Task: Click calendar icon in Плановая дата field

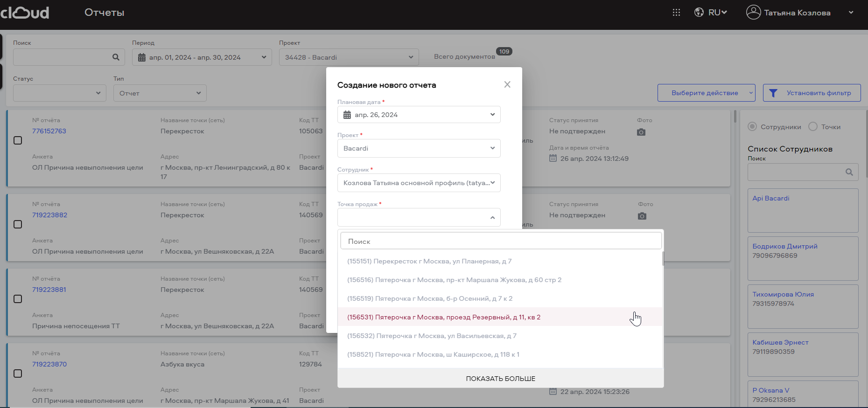Action: pyautogui.click(x=347, y=115)
